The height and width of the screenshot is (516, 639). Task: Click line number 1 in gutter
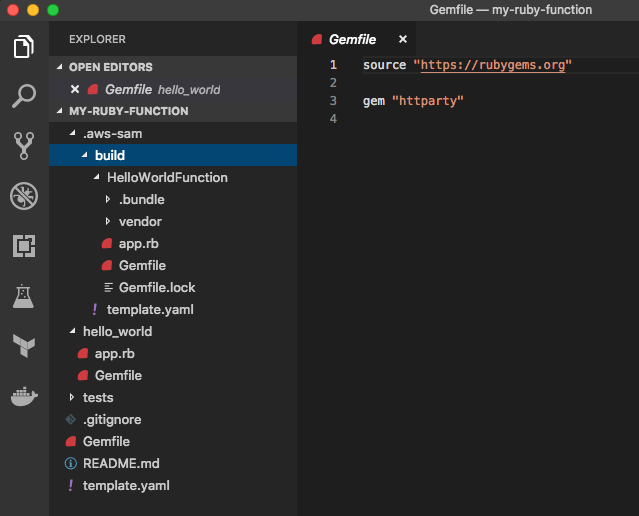click(333, 65)
